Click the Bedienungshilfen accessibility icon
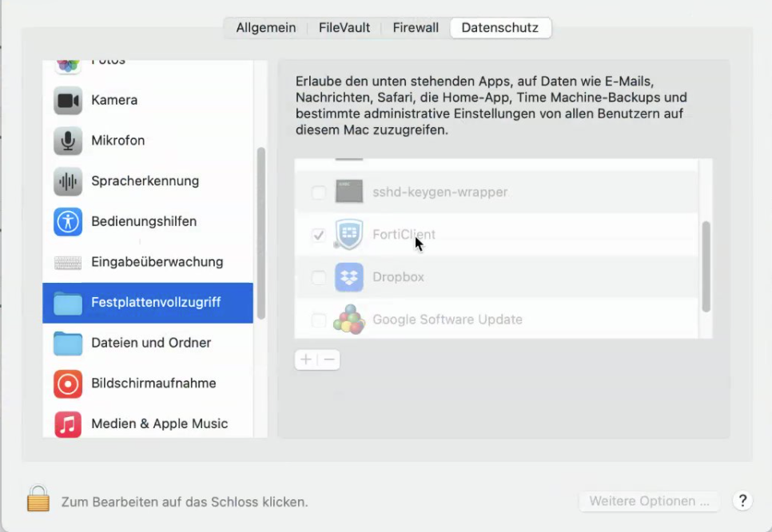Image resolution: width=772 pixels, height=532 pixels. coord(68,221)
